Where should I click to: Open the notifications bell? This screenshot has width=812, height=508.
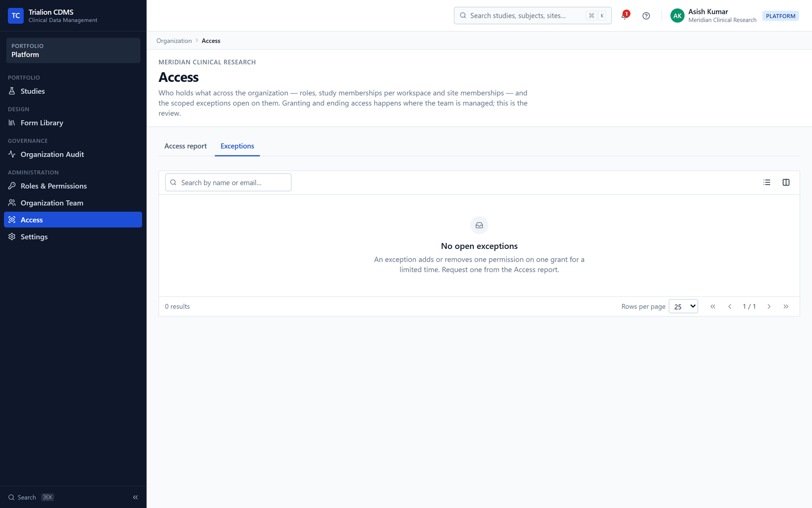point(625,16)
